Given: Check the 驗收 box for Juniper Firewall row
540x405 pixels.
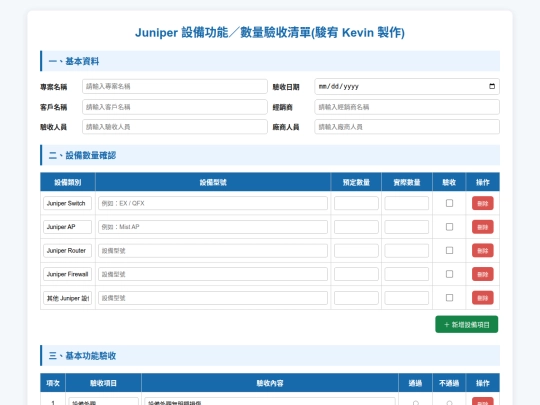Looking at the screenshot, I should pyautogui.click(x=449, y=274).
